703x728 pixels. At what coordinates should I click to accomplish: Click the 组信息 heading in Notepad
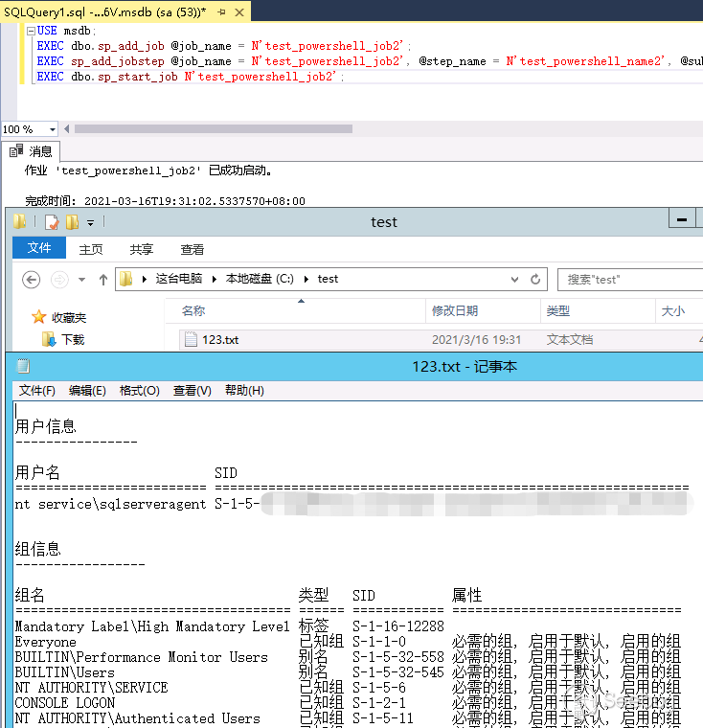coord(37,549)
